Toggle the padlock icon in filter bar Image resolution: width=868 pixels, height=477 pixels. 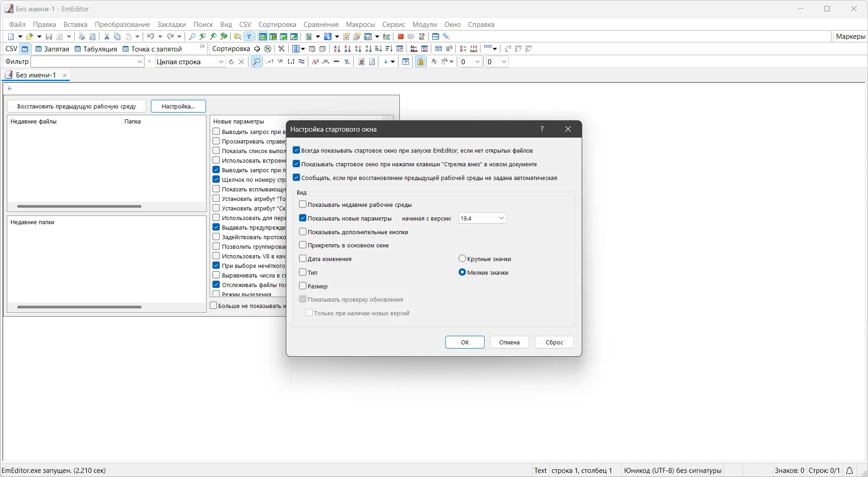420,62
